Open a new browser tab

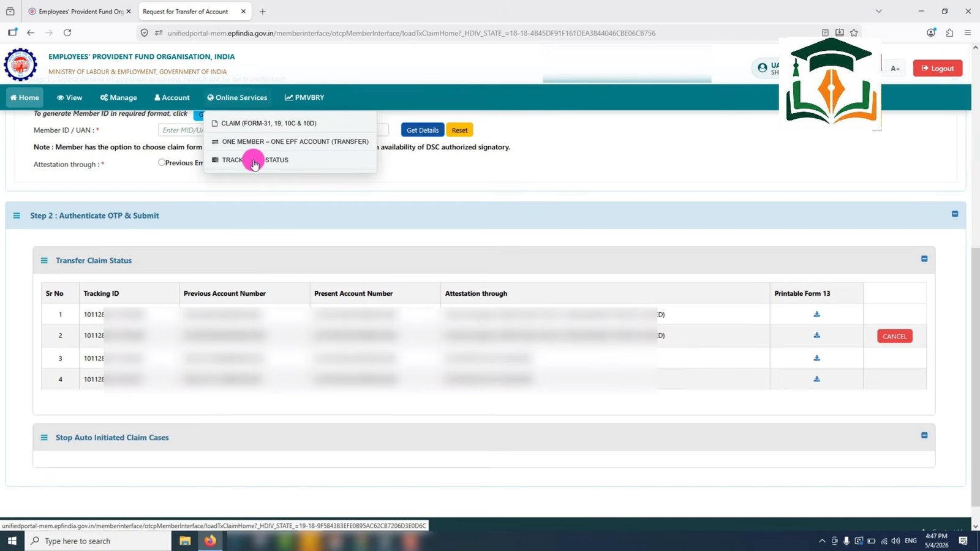[x=263, y=12]
